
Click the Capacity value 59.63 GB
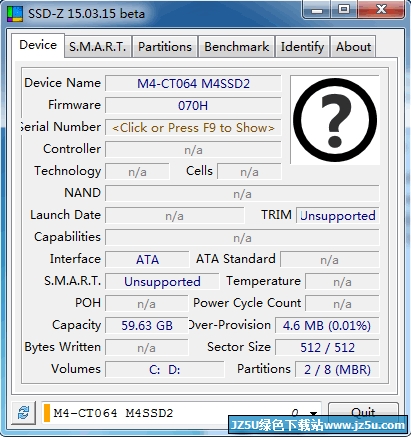click(x=147, y=325)
